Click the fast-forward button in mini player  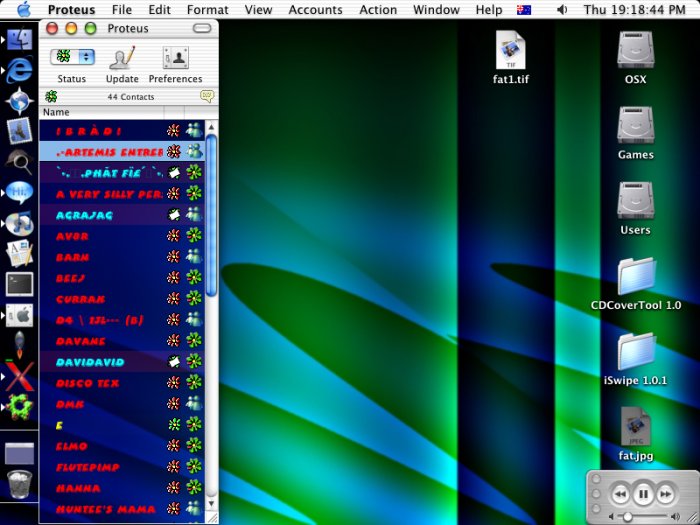666,494
